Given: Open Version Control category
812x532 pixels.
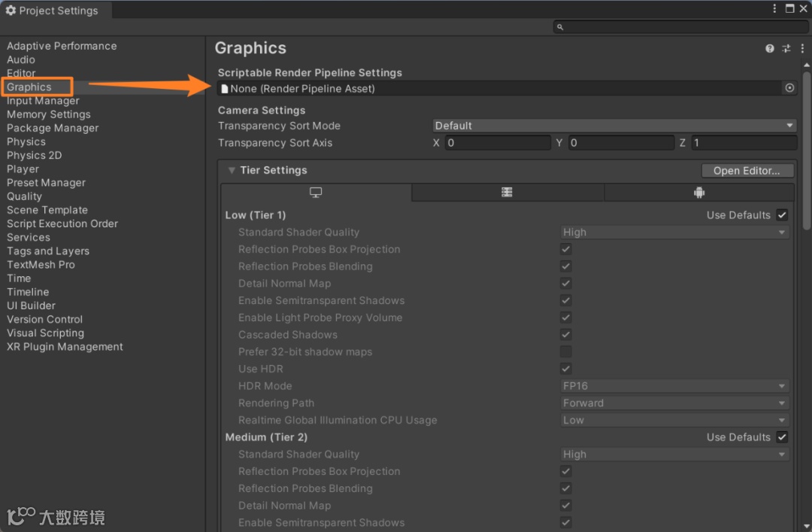Looking at the screenshot, I should (44, 319).
